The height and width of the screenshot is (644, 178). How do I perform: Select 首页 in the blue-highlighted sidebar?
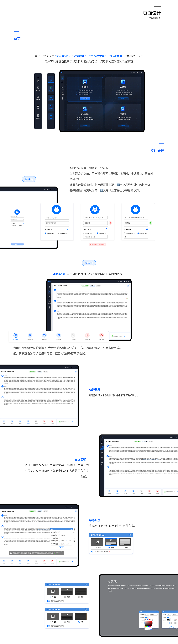[51, 79]
